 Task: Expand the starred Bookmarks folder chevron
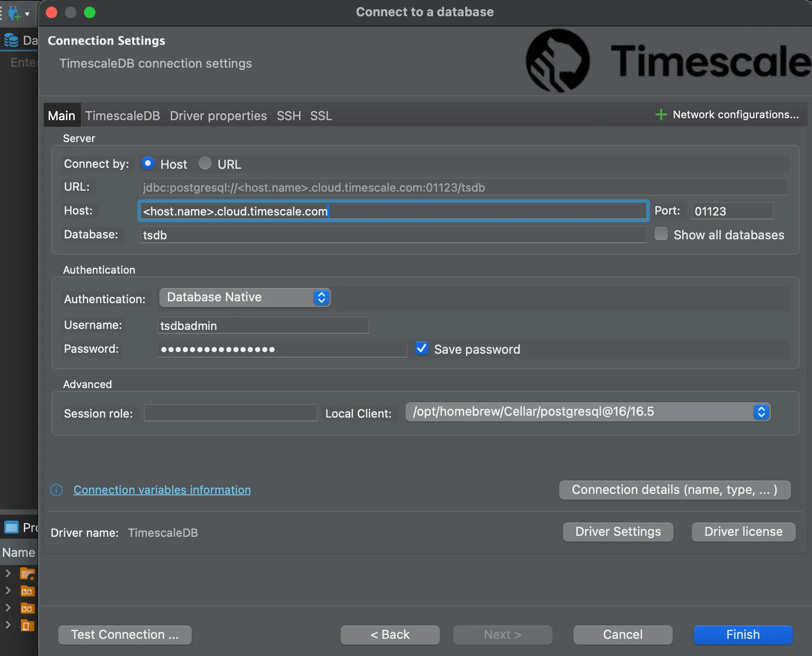(8, 573)
